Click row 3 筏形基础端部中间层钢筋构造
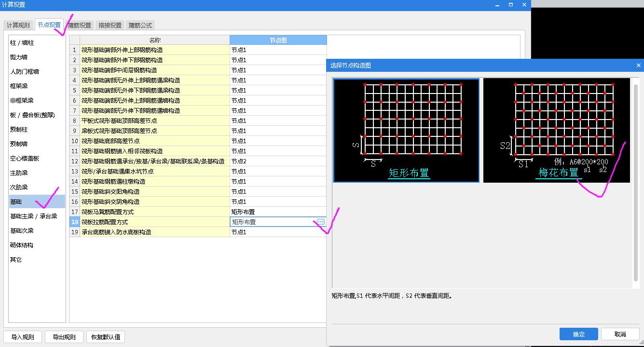644x347 pixels. pos(155,70)
